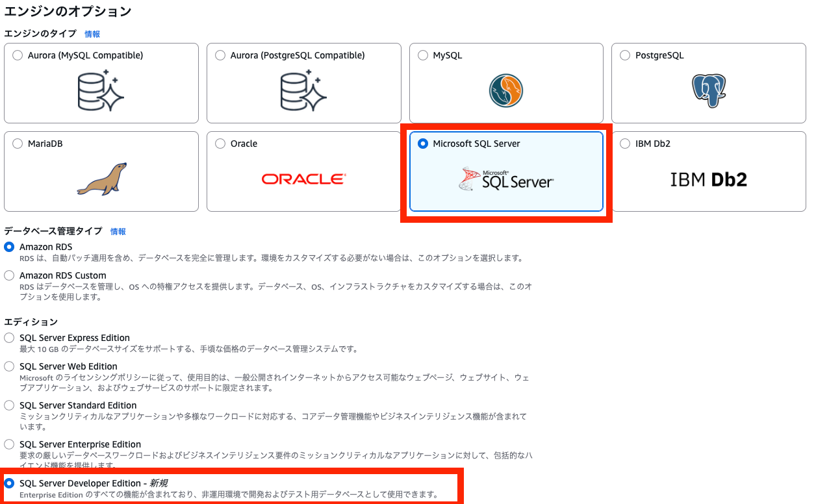
Task: Click the Amazon RDS Custom description text
Action: click(x=276, y=292)
